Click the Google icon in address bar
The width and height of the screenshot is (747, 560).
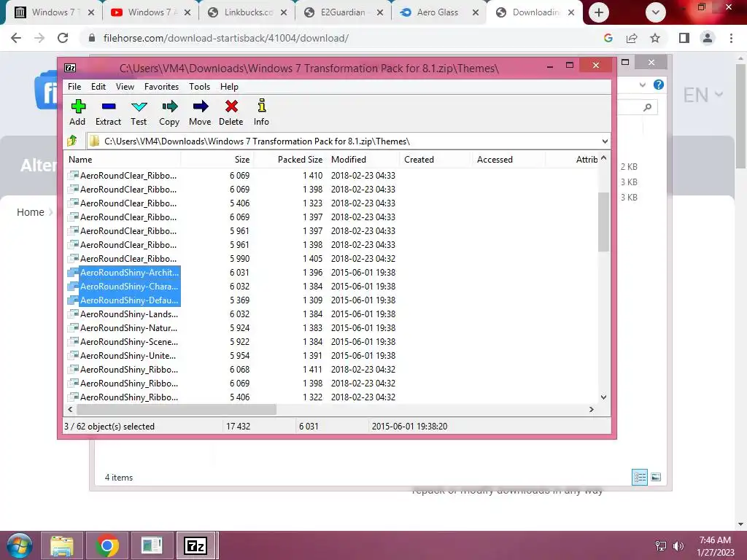(608, 38)
